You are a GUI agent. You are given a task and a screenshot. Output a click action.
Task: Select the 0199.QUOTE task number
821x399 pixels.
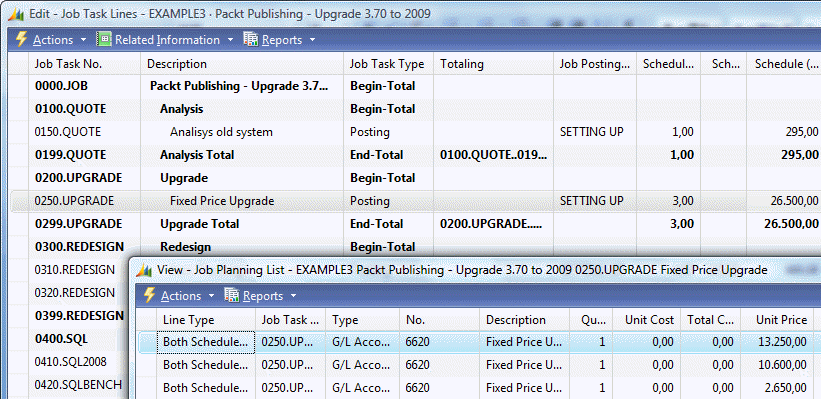coord(70,155)
